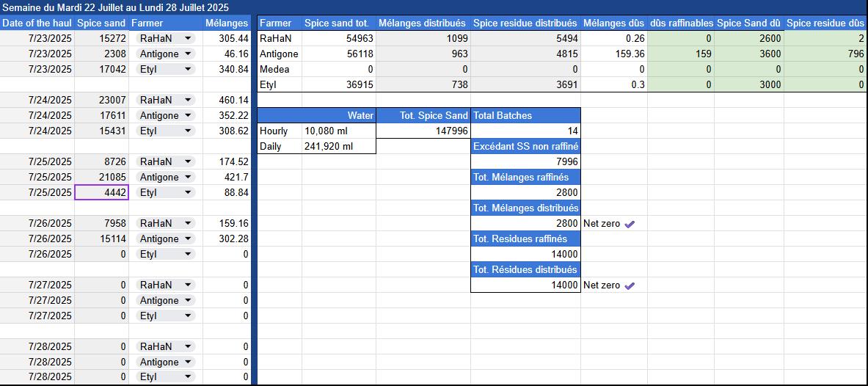Viewport: 868px width, 386px height.
Task: Click the Tot. Spice Sand value 147996
Action: [423, 131]
